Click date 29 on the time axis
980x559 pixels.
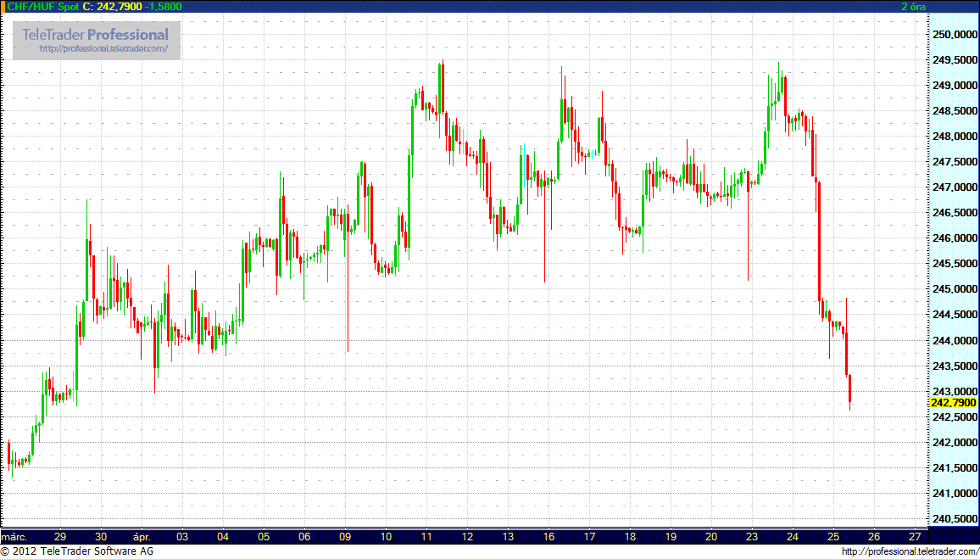60,537
